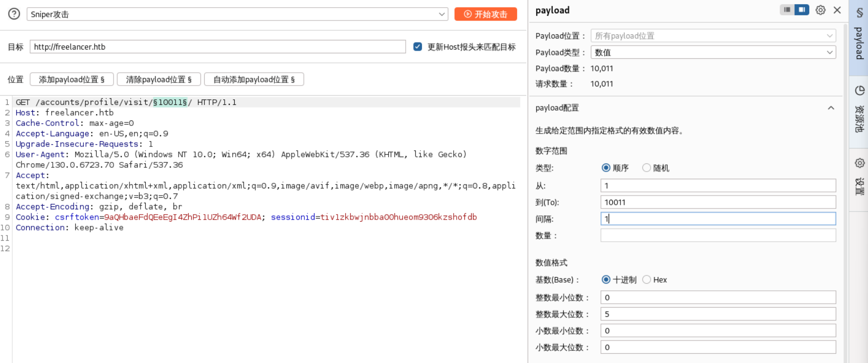868x363 pixels.
Task: Click 自动添加payload位置 § button
Action: (x=254, y=79)
